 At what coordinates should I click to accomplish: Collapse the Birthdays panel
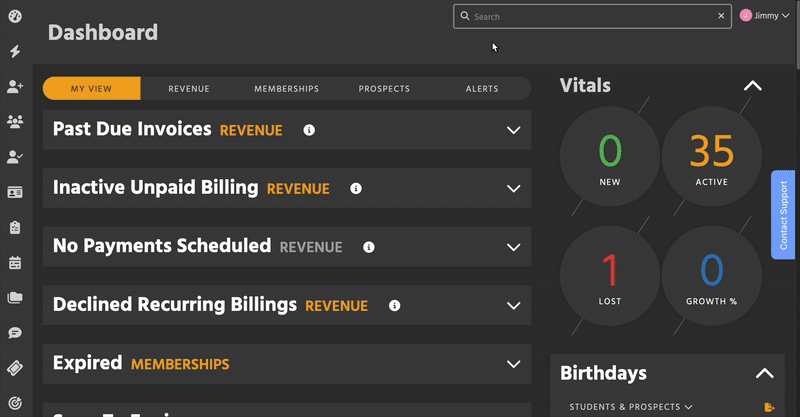point(764,374)
